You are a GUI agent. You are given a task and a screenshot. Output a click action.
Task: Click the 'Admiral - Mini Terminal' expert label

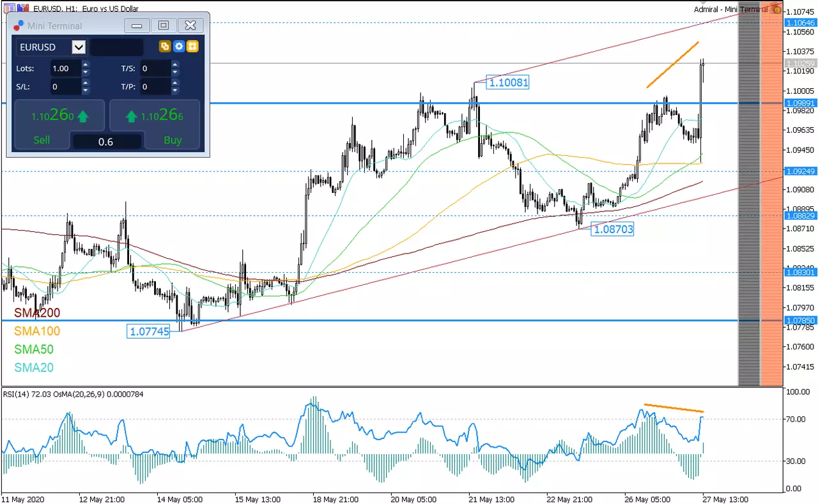click(x=730, y=10)
